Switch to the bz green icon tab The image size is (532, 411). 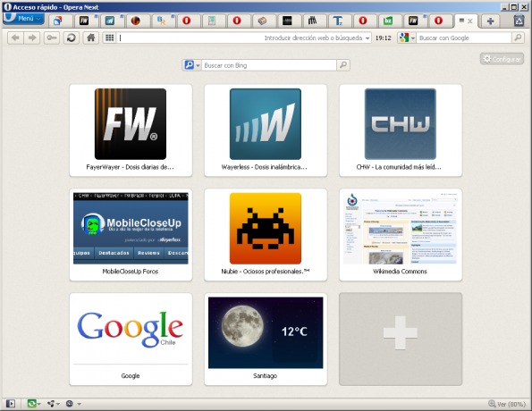(387, 21)
